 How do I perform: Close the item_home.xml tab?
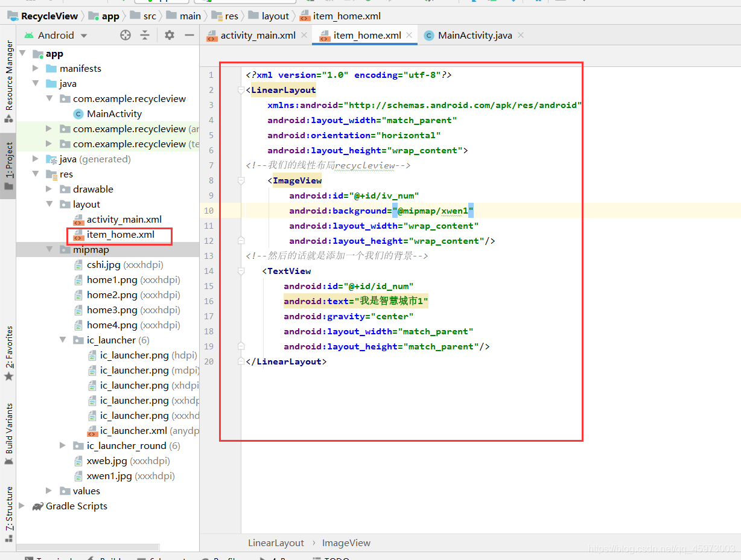pyautogui.click(x=410, y=35)
